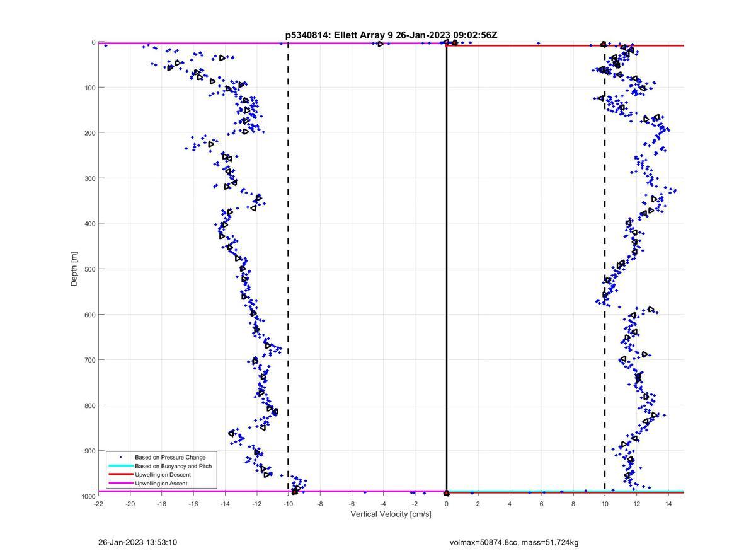756x558 pixels.
Task: Click depth tick label '500'
Action: [x=89, y=269]
